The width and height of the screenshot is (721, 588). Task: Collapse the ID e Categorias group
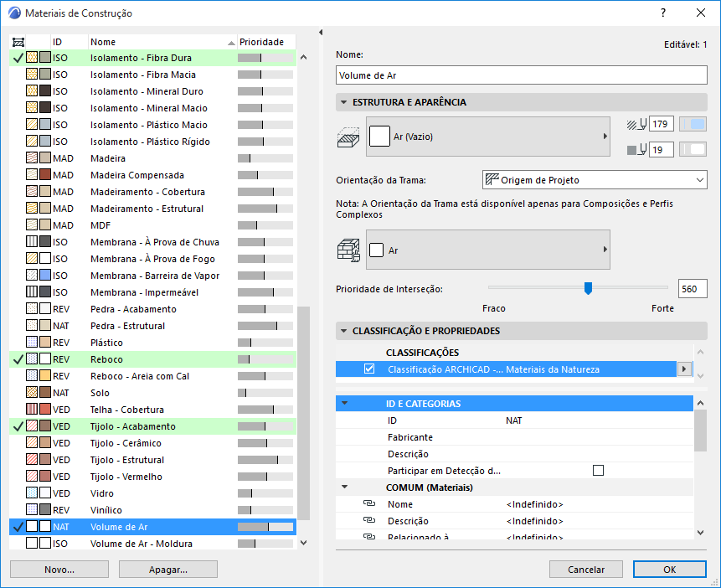[x=344, y=403]
